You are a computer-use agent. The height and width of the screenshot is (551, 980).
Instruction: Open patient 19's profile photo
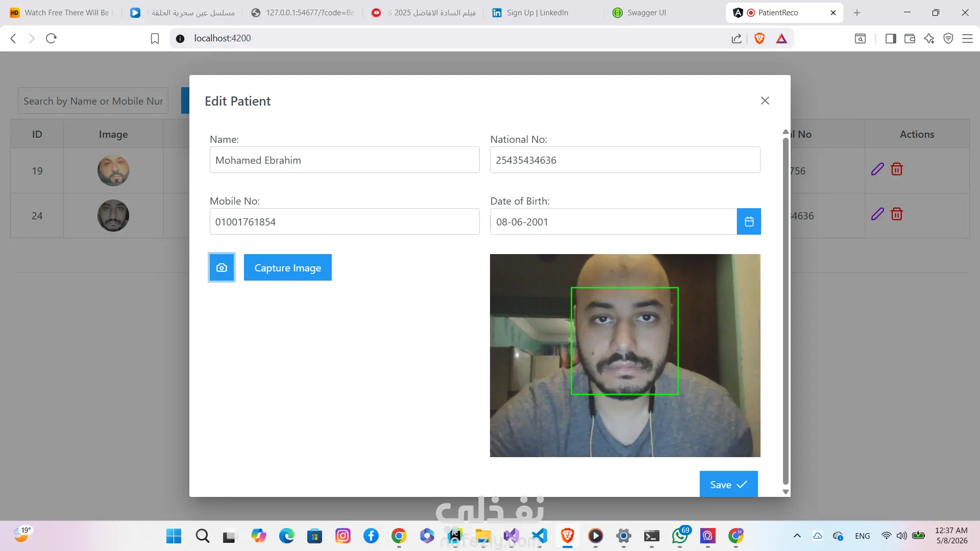pyautogui.click(x=113, y=170)
